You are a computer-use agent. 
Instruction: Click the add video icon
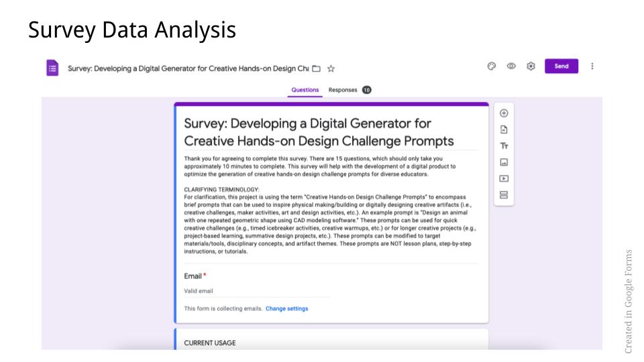pos(504,178)
